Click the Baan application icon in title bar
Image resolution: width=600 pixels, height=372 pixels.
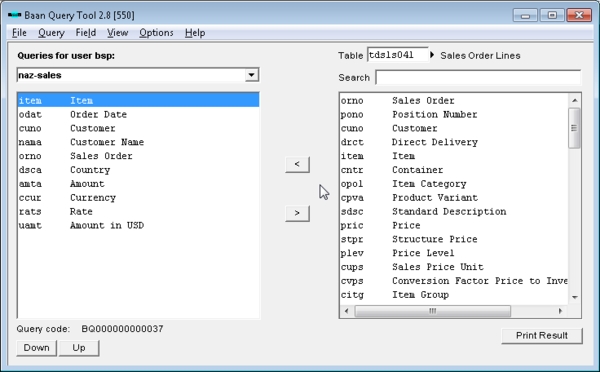(15, 15)
